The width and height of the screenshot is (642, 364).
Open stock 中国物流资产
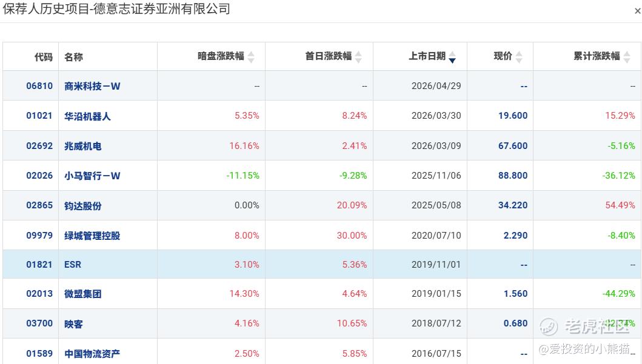(92, 353)
